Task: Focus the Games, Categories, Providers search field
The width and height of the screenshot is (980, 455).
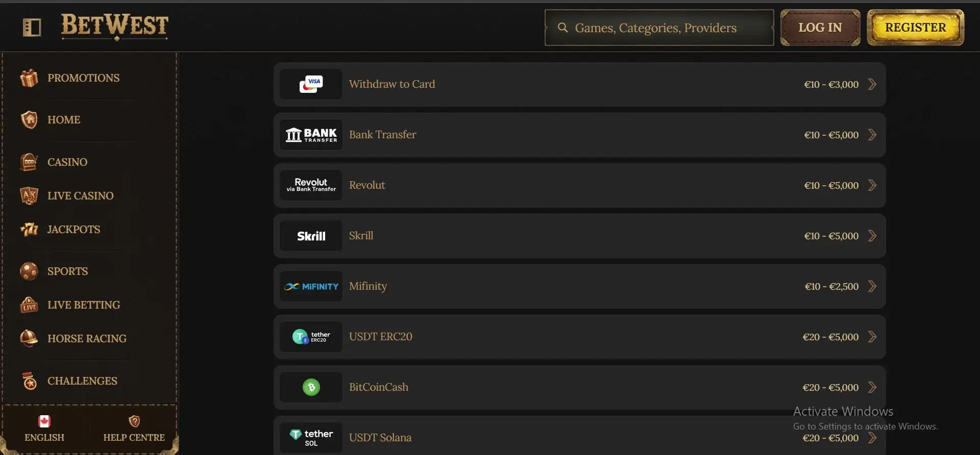Action: (x=659, y=28)
